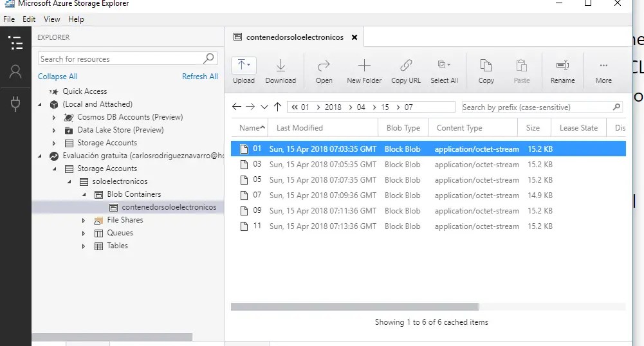Image resolution: width=644 pixels, height=346 pixels.
Task: Select the blob row named 09
Action: coord(428,210)
